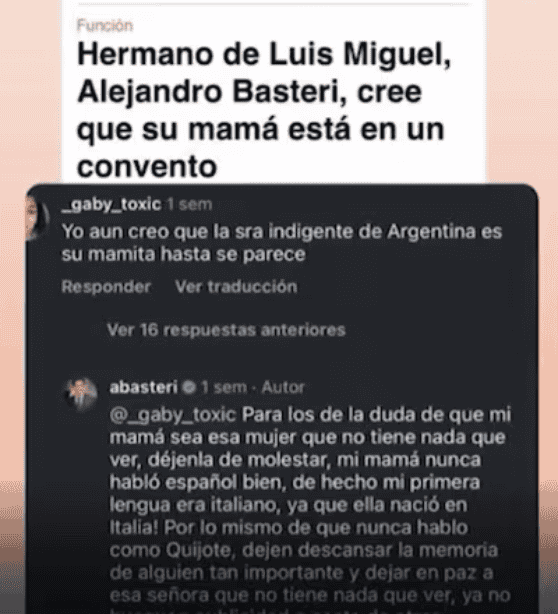The image size is (558, 614).
Task: Click the name Alejandro Basteri in headline
Action: tap(208, 92)
